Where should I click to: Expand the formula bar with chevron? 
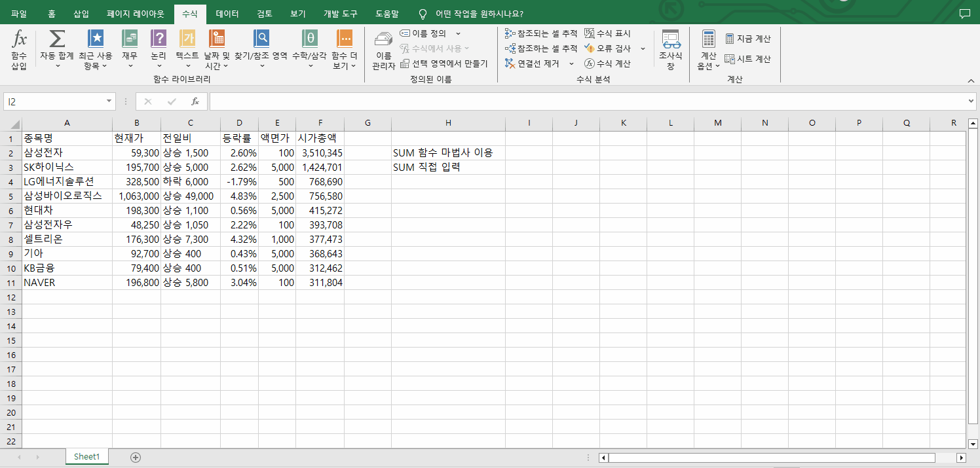pyautogui.click(x=971, y=101)
